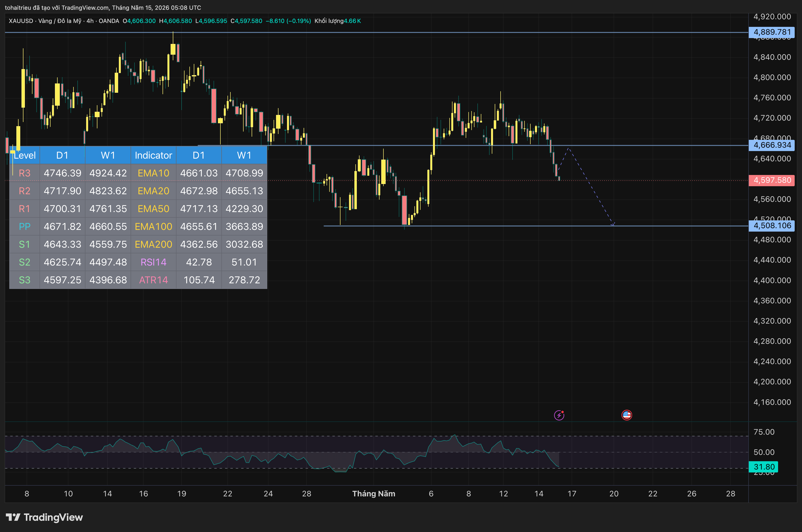Click the R2 weekly value 4823.62
The width and height of the screenshot is (802, 532).
tap(108, 191)
